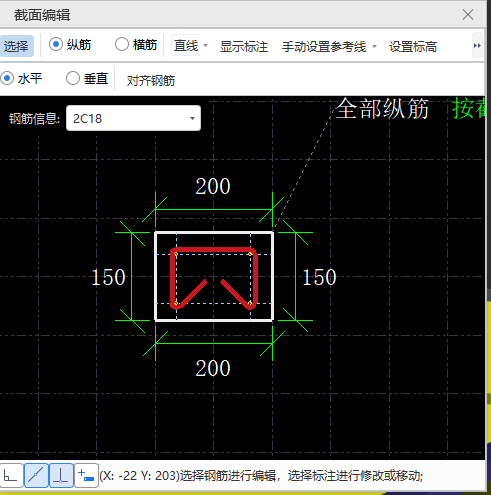Select the top-left longitudinal rebar point
Image resolution: width=491 pixels, height=495 pixels.
tap(176, 254)
